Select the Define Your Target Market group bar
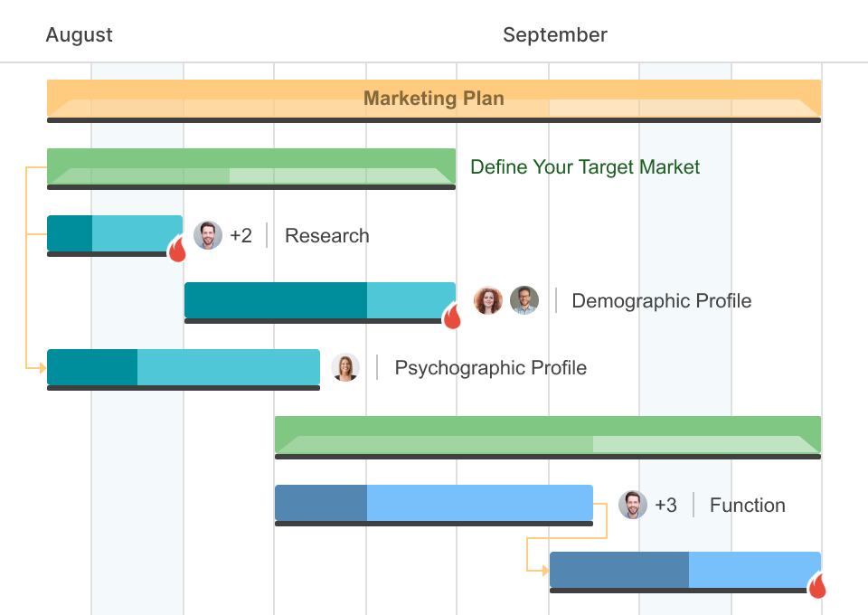 tap(250, 166)
